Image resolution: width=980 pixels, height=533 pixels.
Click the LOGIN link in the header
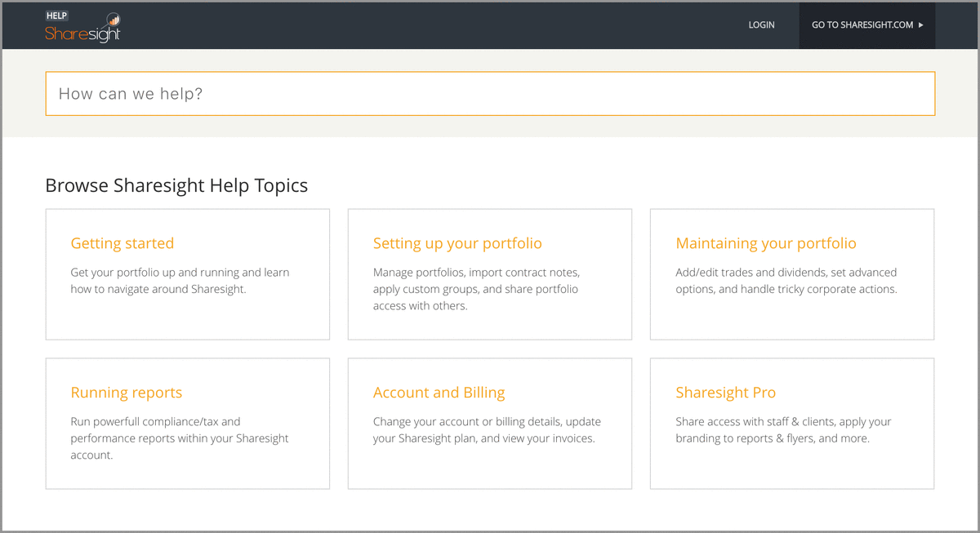point(761,25)
